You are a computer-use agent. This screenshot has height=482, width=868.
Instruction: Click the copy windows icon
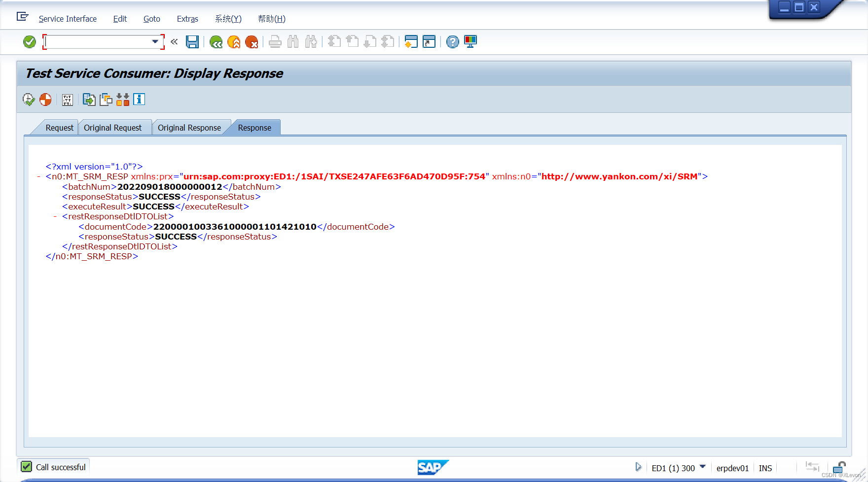(106, 100)
